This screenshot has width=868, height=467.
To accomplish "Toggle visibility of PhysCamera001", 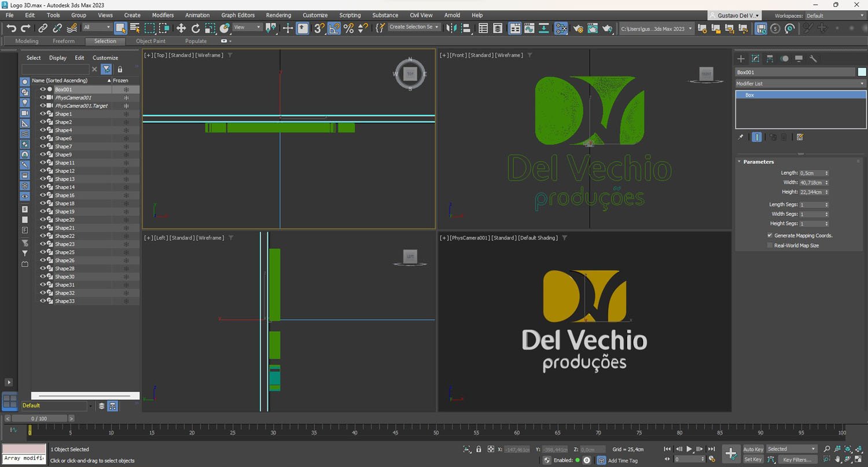I will coord(42,98).
